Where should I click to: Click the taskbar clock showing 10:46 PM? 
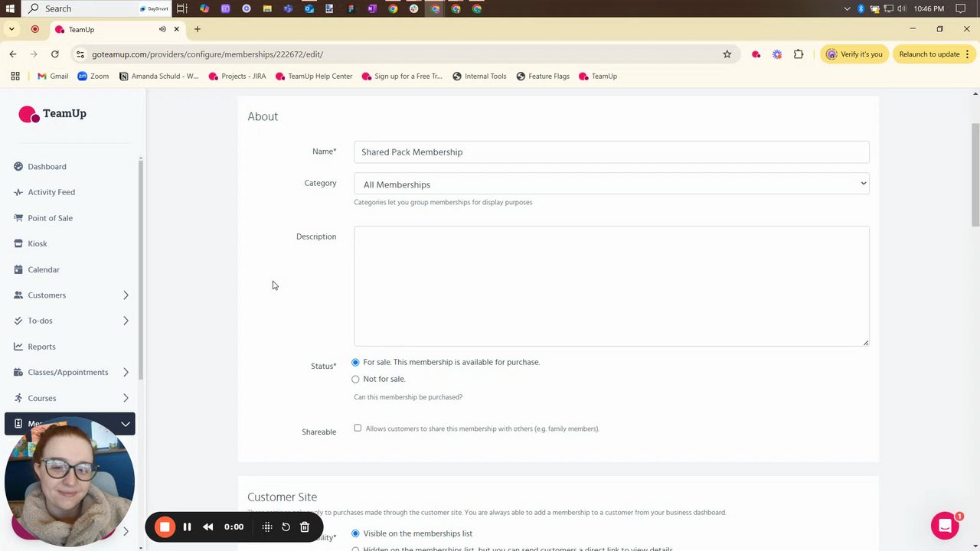(929, 8)
